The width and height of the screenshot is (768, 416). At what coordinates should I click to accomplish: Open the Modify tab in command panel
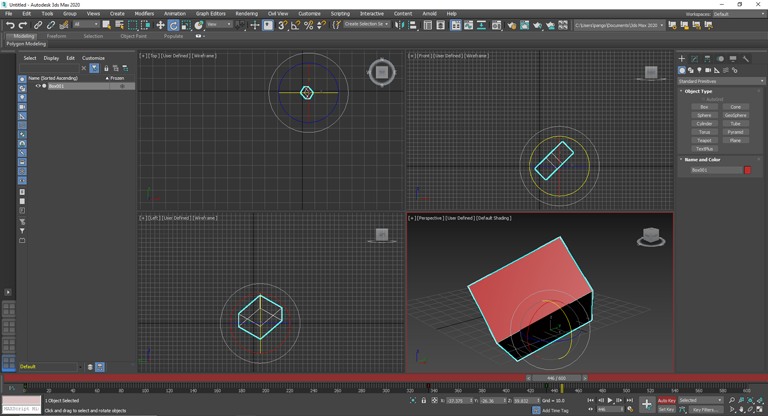tap(695, 59)
